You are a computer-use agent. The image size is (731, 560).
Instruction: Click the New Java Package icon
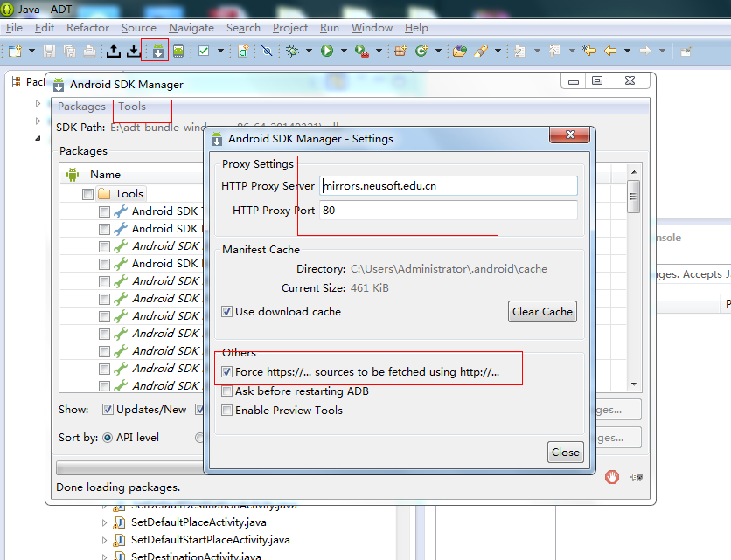[400, 51]
